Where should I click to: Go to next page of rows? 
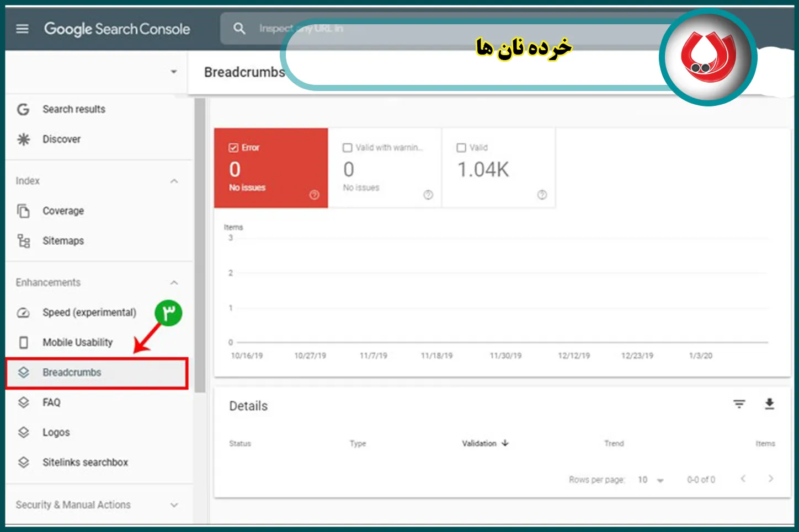[x=771, y=479]
